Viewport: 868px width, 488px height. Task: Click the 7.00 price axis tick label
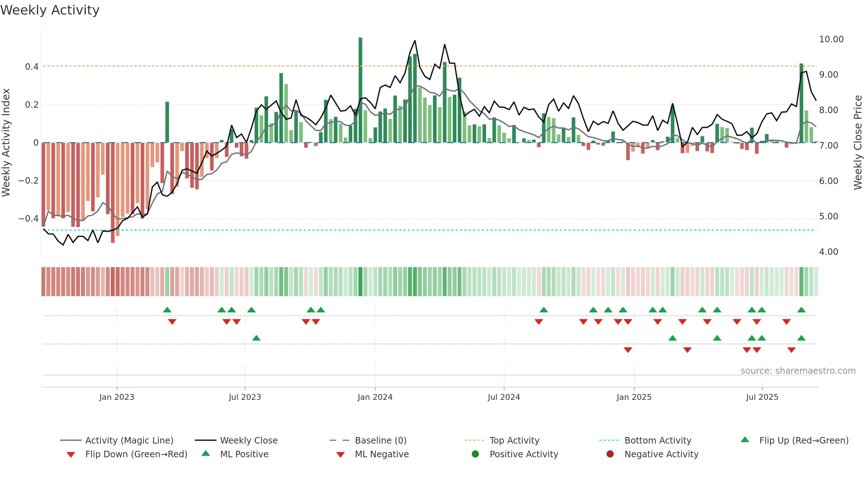(829, 145)
